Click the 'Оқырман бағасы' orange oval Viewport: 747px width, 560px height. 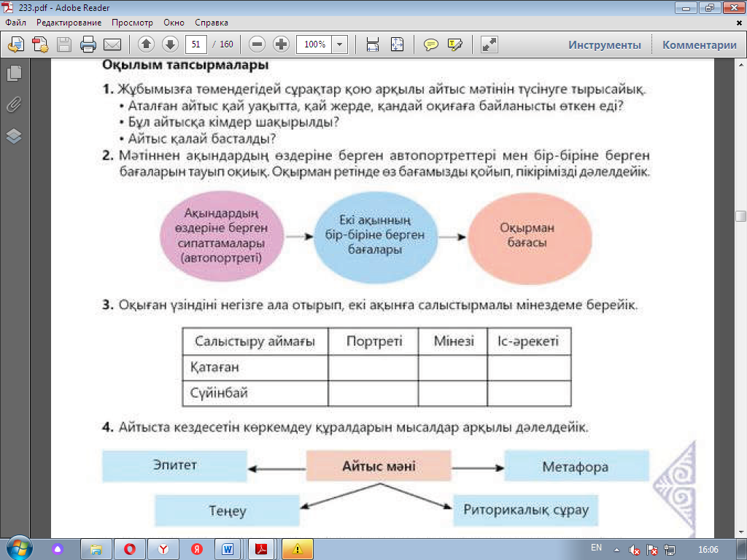coord(530,238)
